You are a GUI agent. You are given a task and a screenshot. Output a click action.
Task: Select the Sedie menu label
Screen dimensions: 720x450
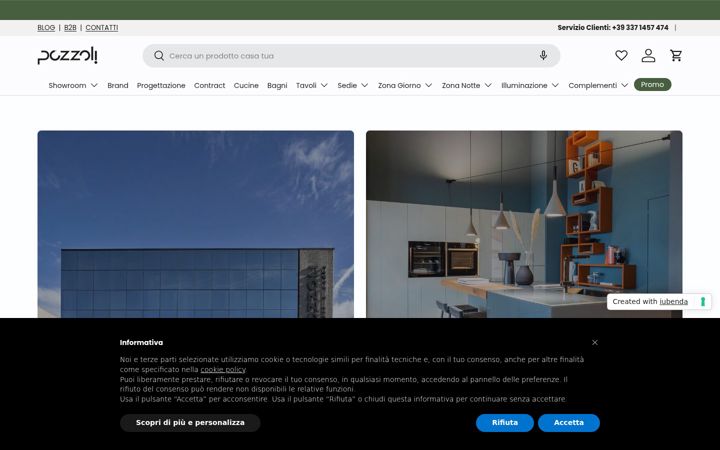point(347,85)
